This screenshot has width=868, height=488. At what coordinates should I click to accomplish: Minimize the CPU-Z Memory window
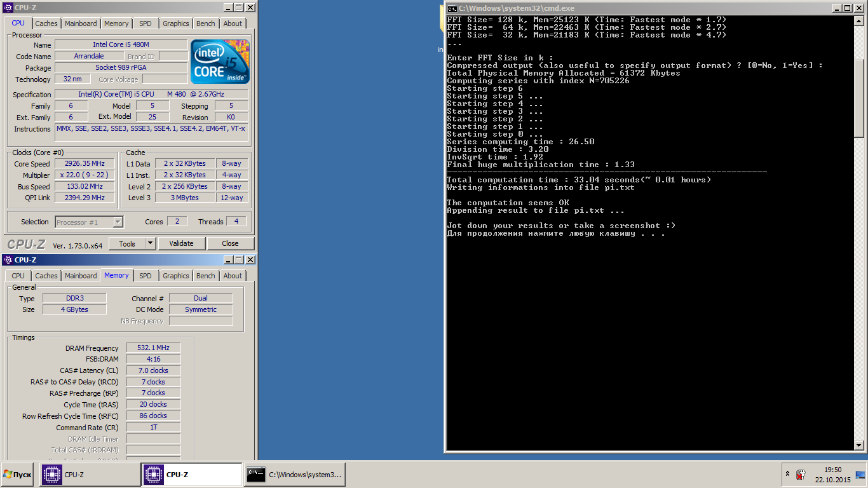pos(227,260)
